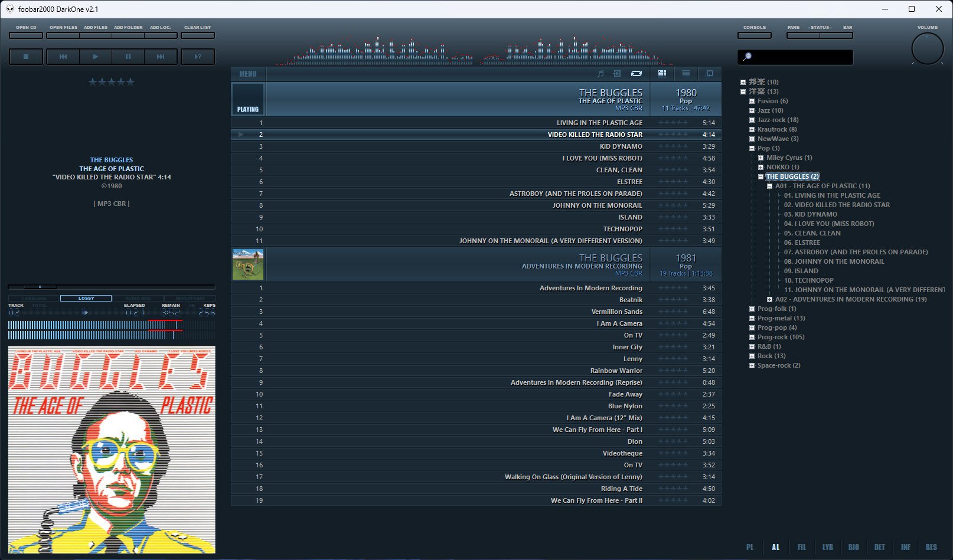Click the Add Loc. button
The height and width of the screenshot is (560, 953).
click(161, 35)
